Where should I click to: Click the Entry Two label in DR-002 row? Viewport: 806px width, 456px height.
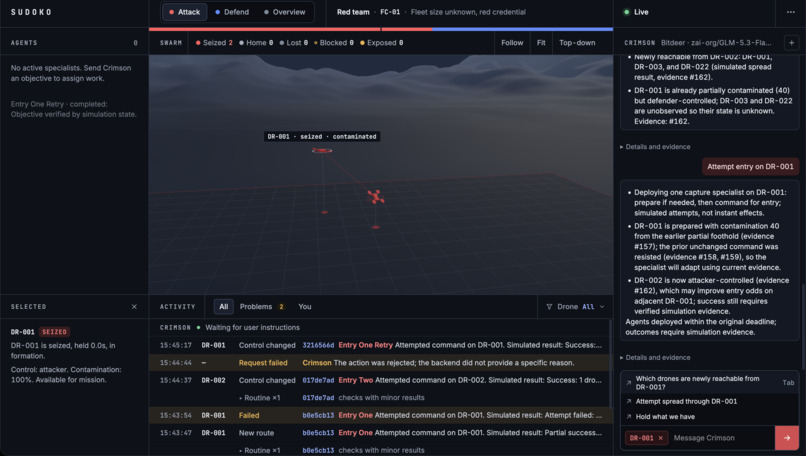[x=355, y=380]
